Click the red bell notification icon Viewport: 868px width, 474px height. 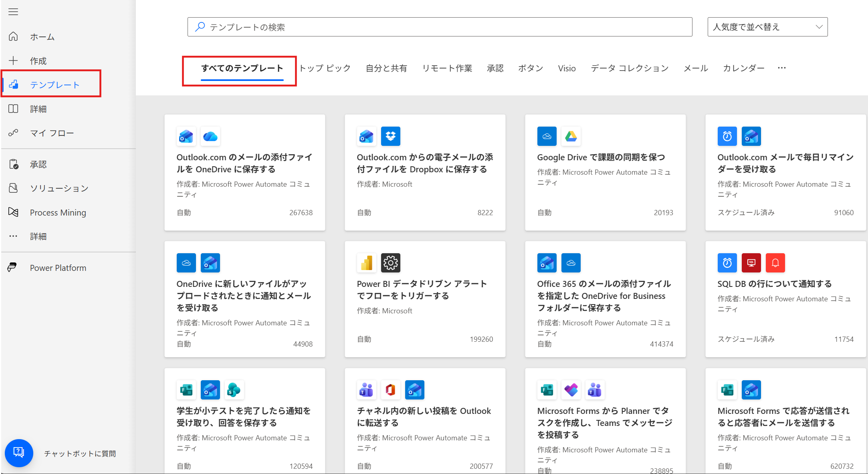[775, 263]
